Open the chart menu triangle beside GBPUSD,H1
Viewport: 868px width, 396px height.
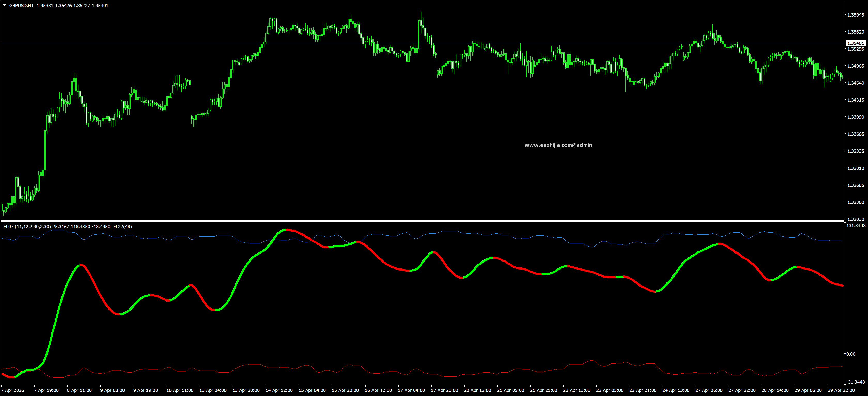(5, 5)
